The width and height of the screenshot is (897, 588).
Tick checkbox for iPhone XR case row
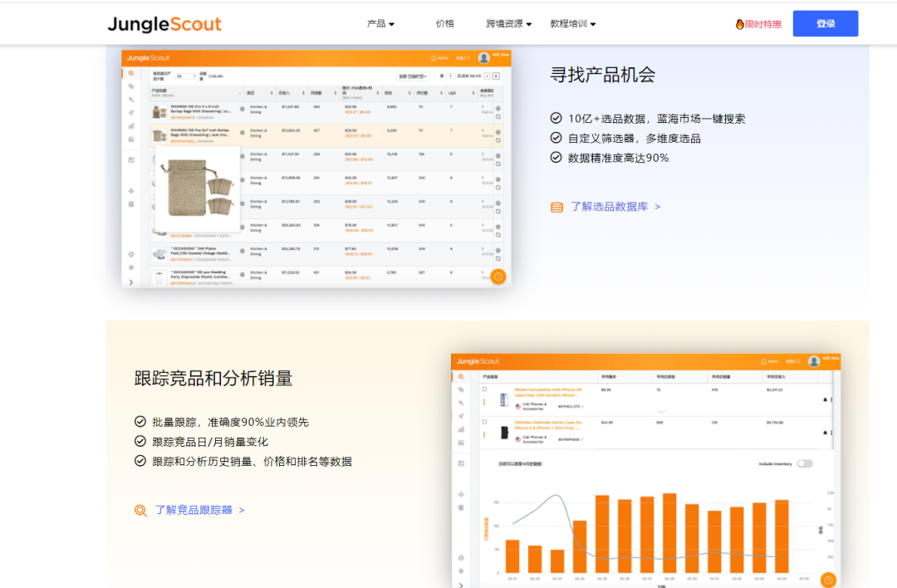484,390
